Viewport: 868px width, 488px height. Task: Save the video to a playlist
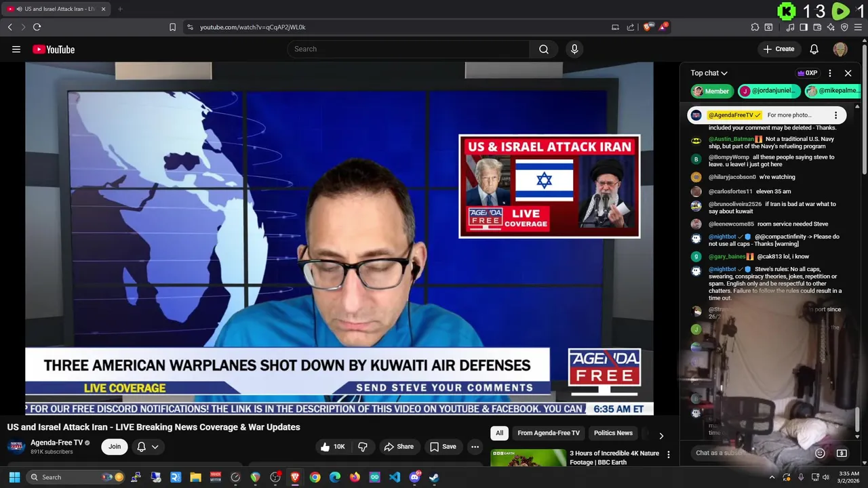442,447
